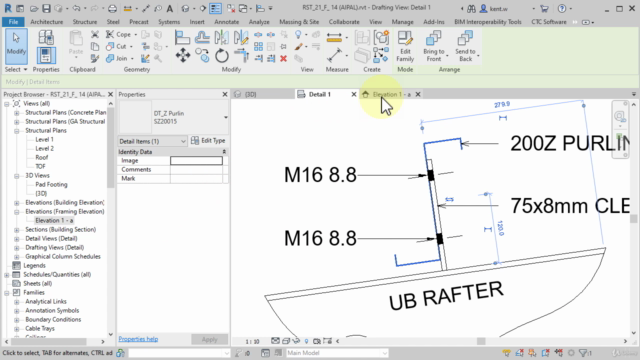Click the 1 : 10 view scale

[252, 341]
